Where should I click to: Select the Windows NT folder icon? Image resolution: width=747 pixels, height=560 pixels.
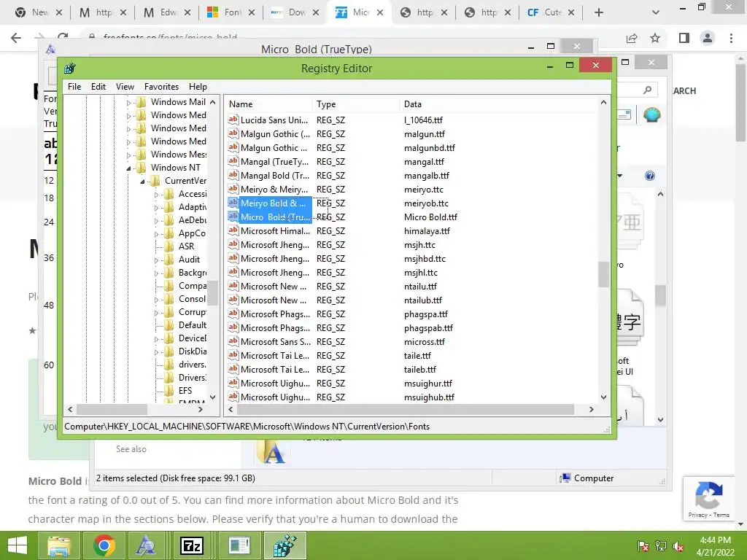click(x=141, y=167)
